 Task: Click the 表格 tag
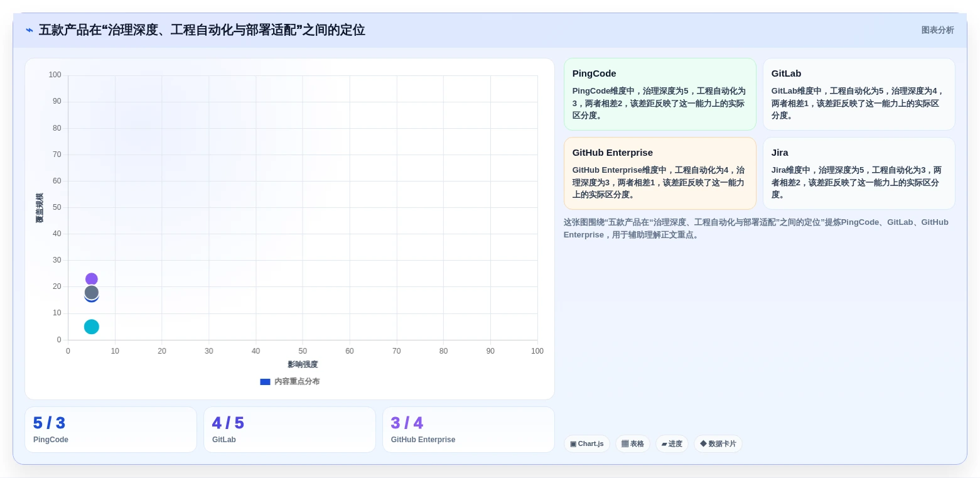click(x=633, y=444)
